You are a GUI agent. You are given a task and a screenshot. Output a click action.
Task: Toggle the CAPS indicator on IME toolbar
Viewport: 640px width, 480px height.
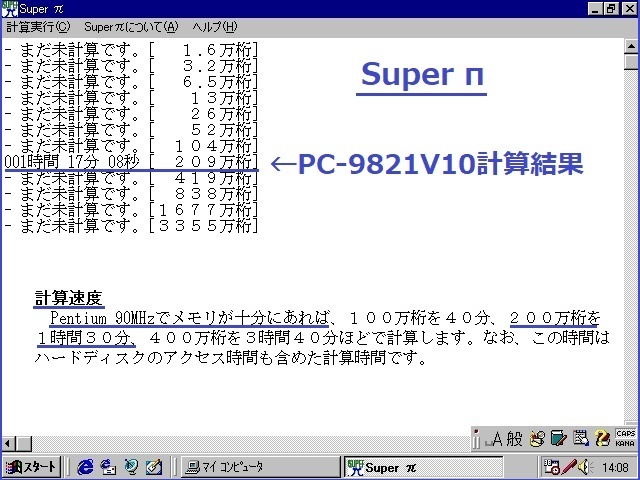coord(625,433)
